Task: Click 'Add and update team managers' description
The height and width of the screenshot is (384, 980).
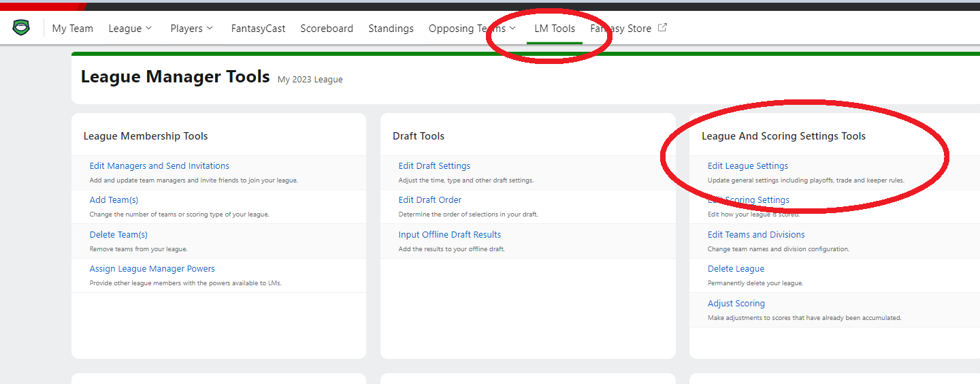Action: pyautogui.click(x=194, y=180)
